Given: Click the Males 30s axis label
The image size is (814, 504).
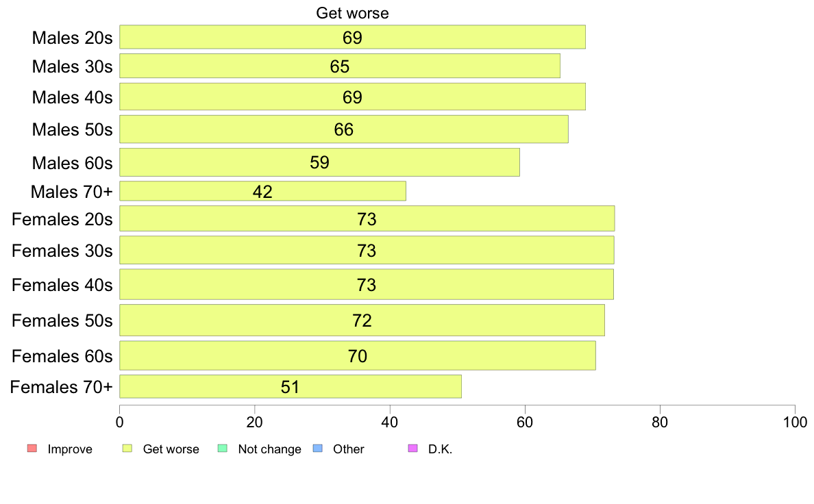Looking at the screenshot, I should pos(72,66).
